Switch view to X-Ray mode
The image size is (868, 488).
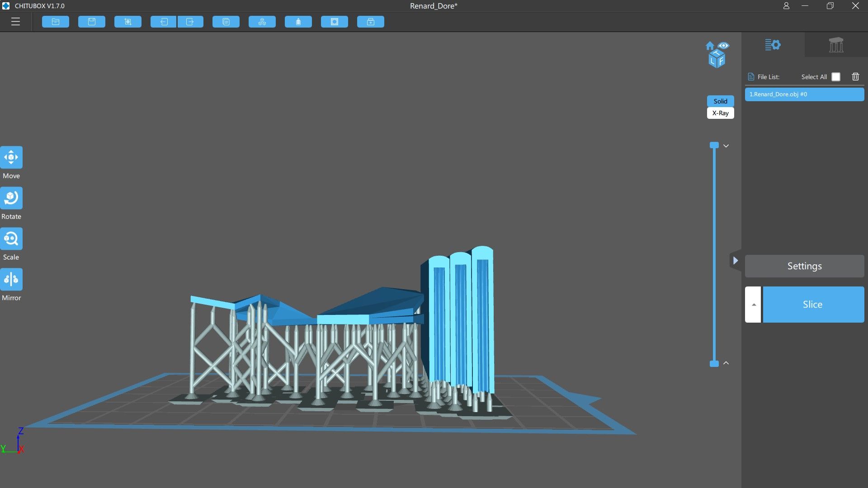(720, 113)
